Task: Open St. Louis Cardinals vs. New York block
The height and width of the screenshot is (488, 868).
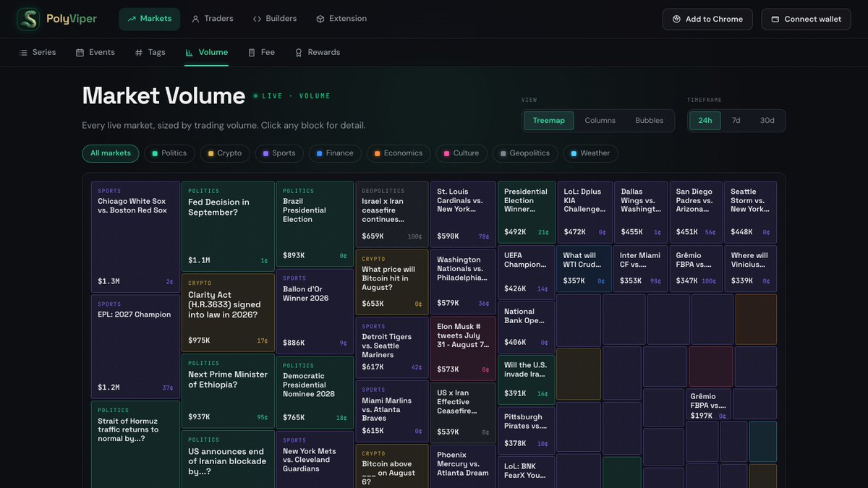Action: pyautogui.click(x=463, y=214)
